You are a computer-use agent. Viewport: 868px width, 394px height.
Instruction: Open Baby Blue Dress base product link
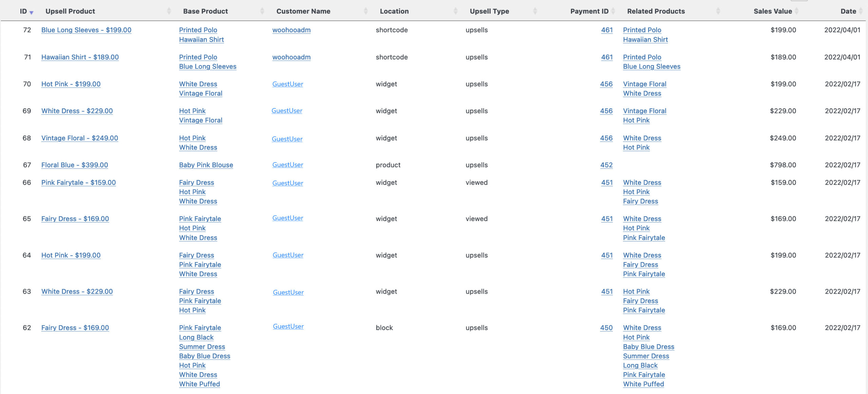[x=204, y=356]
